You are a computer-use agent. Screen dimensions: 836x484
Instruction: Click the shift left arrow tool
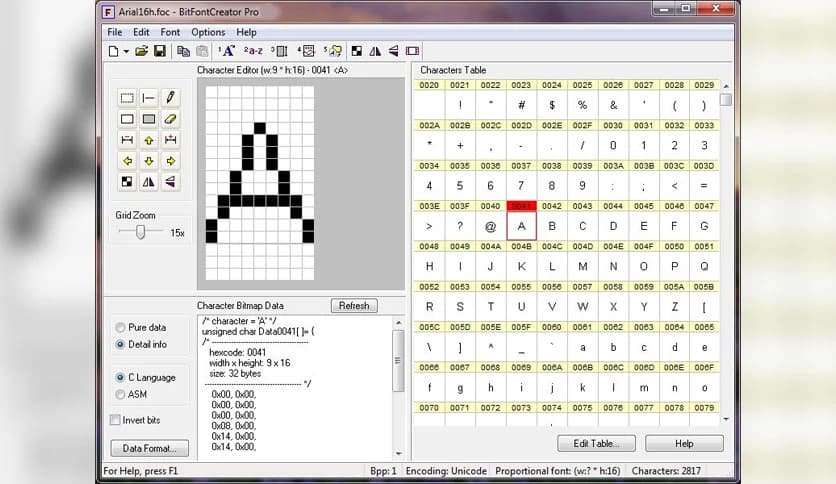pyautogui.click(x=127, y=161)
